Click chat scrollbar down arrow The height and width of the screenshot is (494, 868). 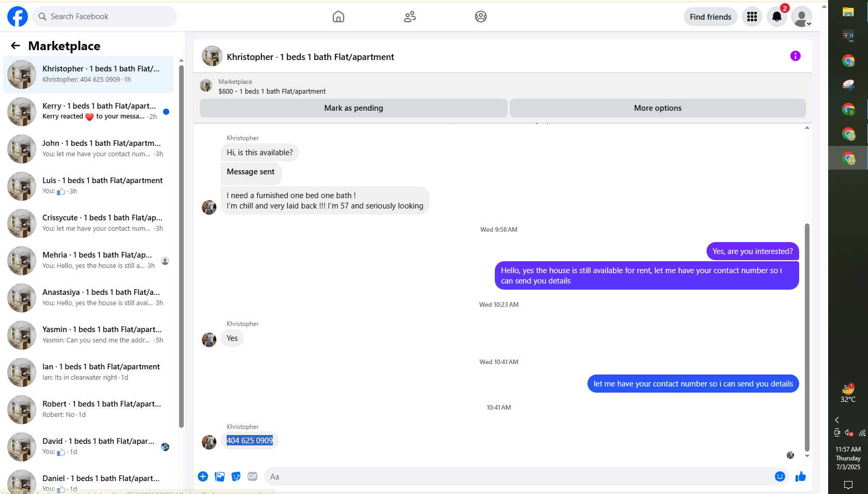(807, 456)
